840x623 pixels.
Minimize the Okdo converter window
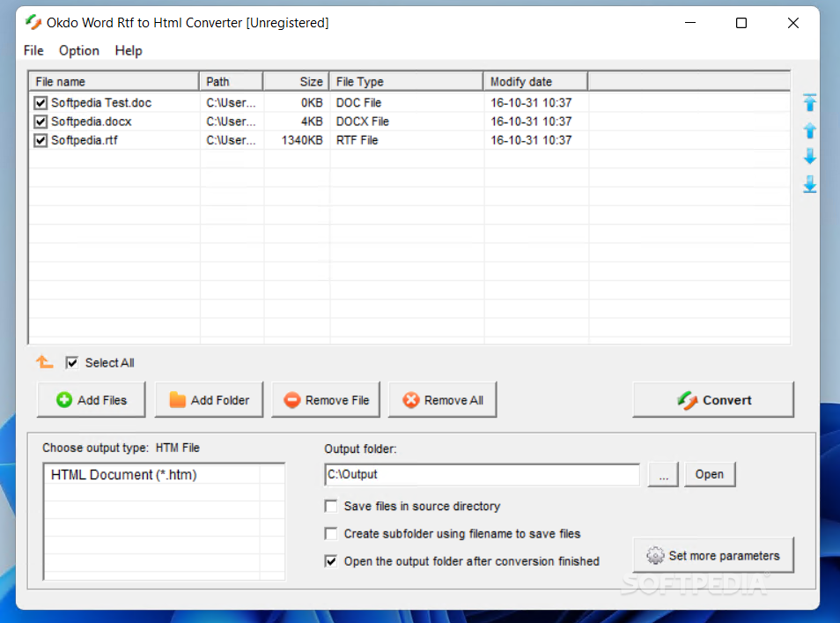click(x=690, y=23)
